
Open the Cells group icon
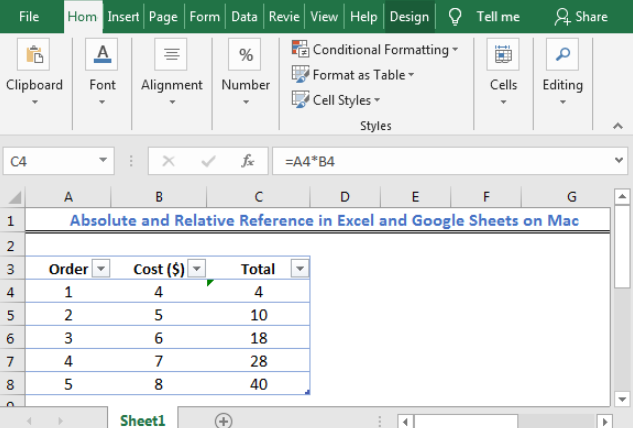(503, 56)
